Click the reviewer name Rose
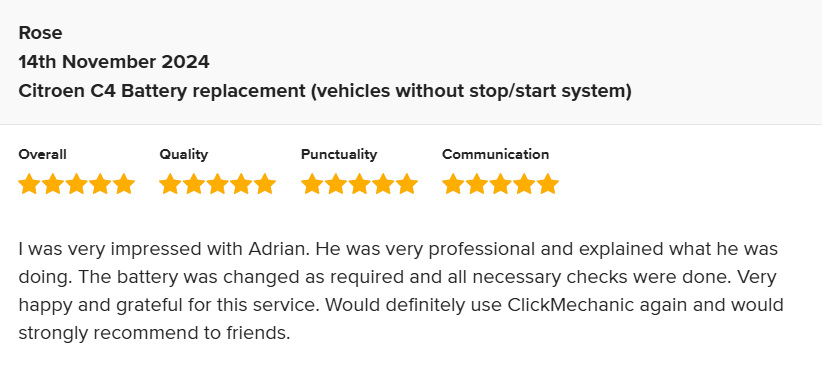The height and width of the screenshot is (369, 822). pyautogui.click(x=40, y=33)
